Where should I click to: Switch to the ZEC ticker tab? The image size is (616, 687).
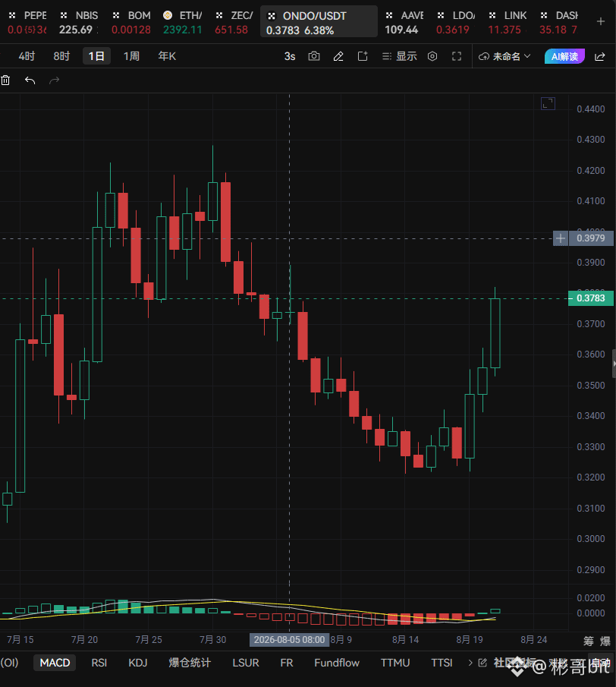pos(234,22)
